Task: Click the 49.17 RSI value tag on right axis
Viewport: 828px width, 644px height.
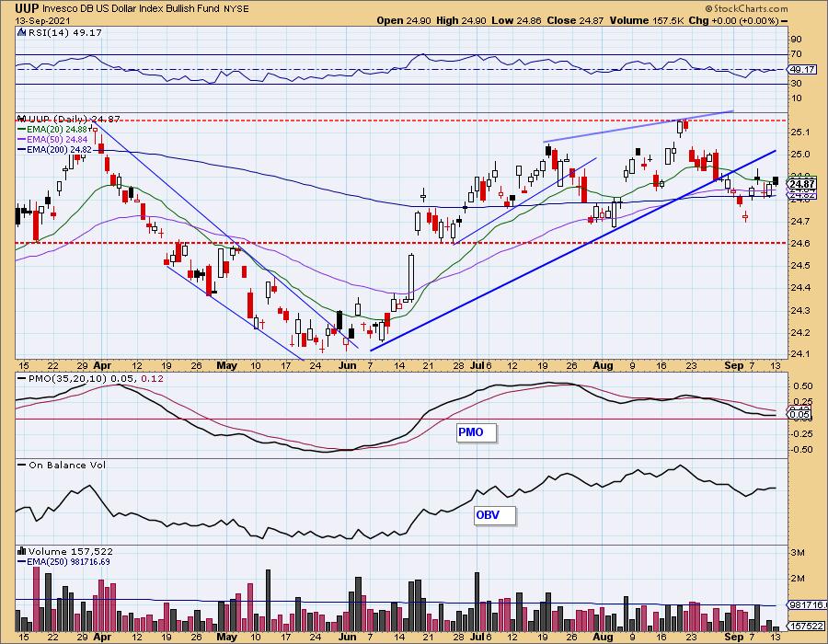Action: click(801, 70)
